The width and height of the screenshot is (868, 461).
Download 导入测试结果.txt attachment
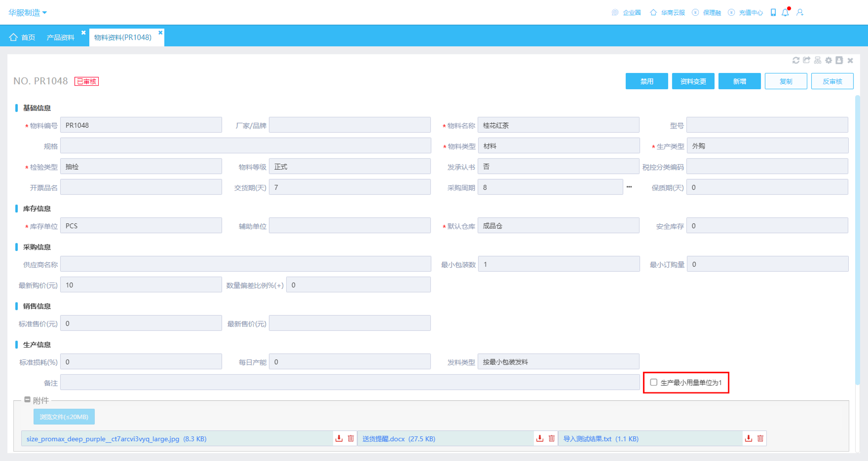[748, 438]
